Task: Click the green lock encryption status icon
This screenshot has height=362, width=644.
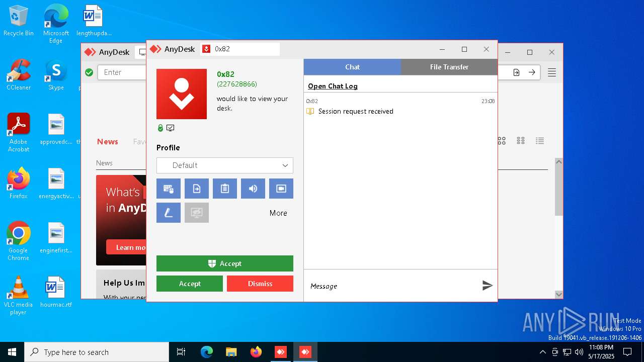Action: [x=160, y=128]
